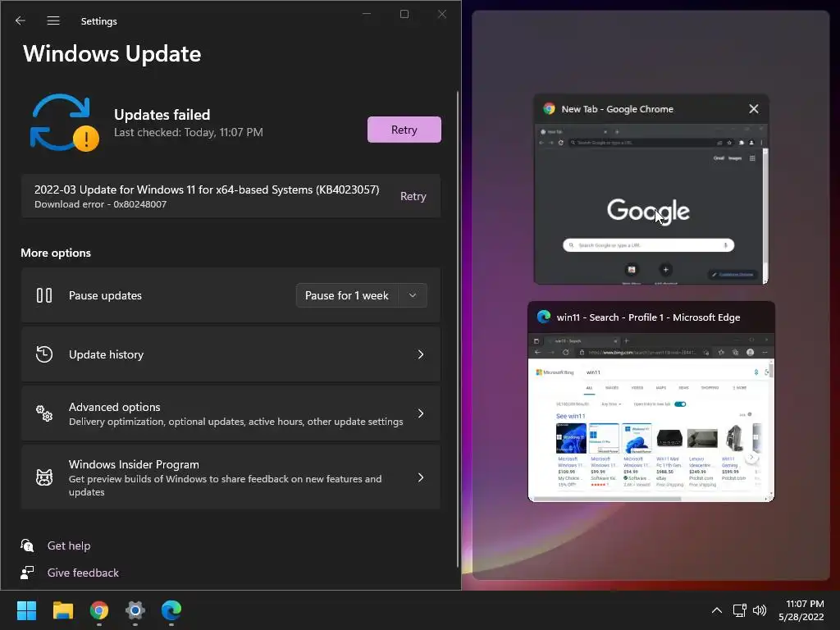Click the Give feedback icon
The image size is (840, 630).
tap(27, 573)
